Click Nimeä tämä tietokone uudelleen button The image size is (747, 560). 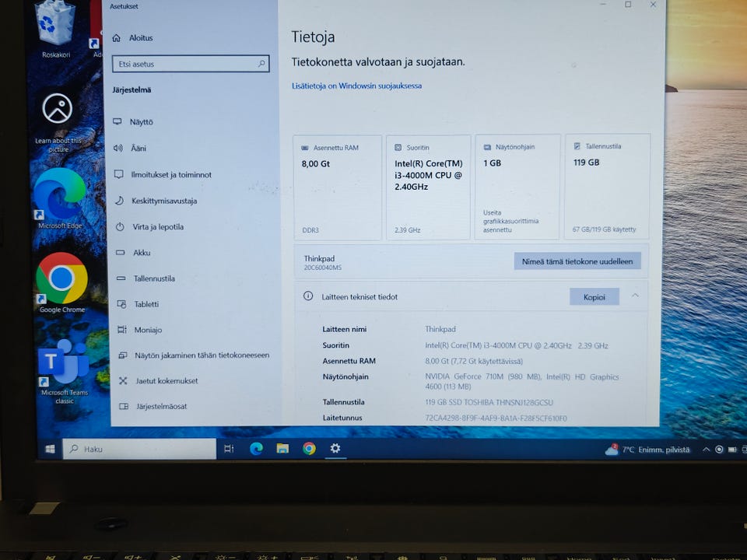coord(577,261)
